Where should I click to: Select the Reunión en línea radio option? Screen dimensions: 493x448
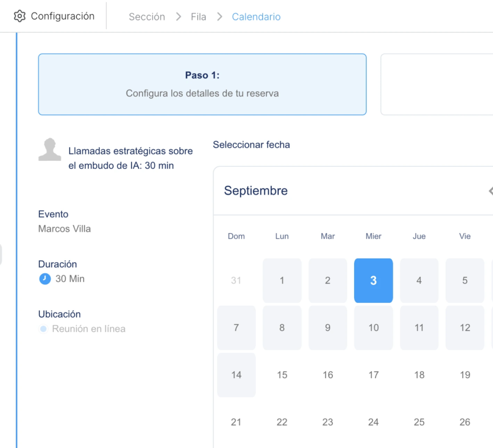click(43, 329)
